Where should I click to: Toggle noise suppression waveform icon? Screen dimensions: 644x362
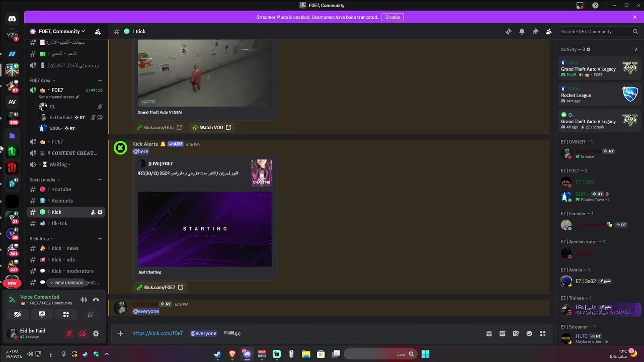click(84, 300)
